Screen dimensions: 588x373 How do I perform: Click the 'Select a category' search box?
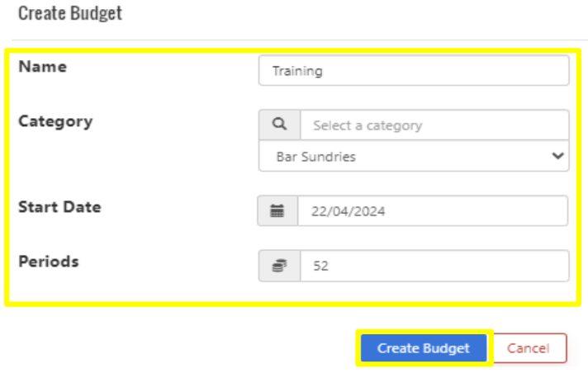[x=434, y=125]
